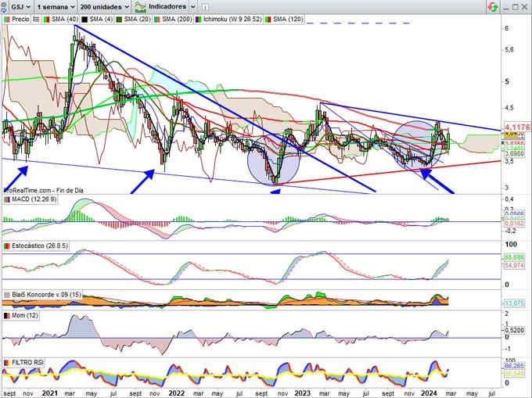532x398 pixels.
Task: Select the Precio legend label
Action: (20, 16)
